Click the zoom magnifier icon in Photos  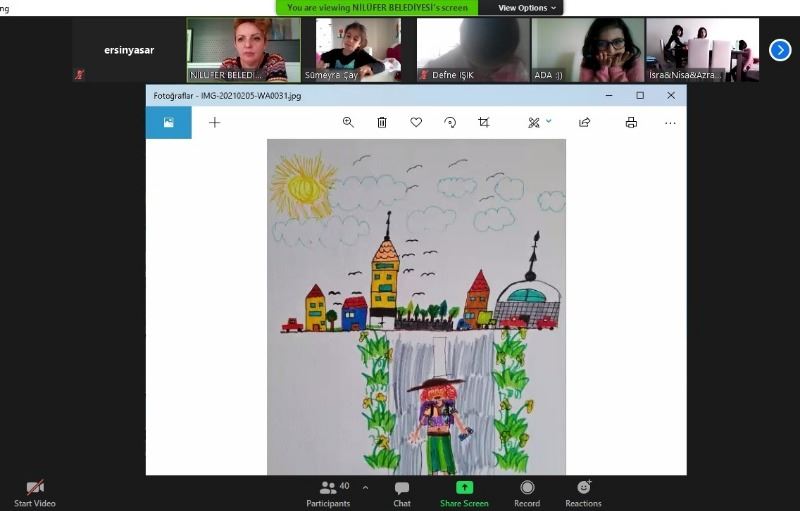pyautogui.click(x=348, y=122)
